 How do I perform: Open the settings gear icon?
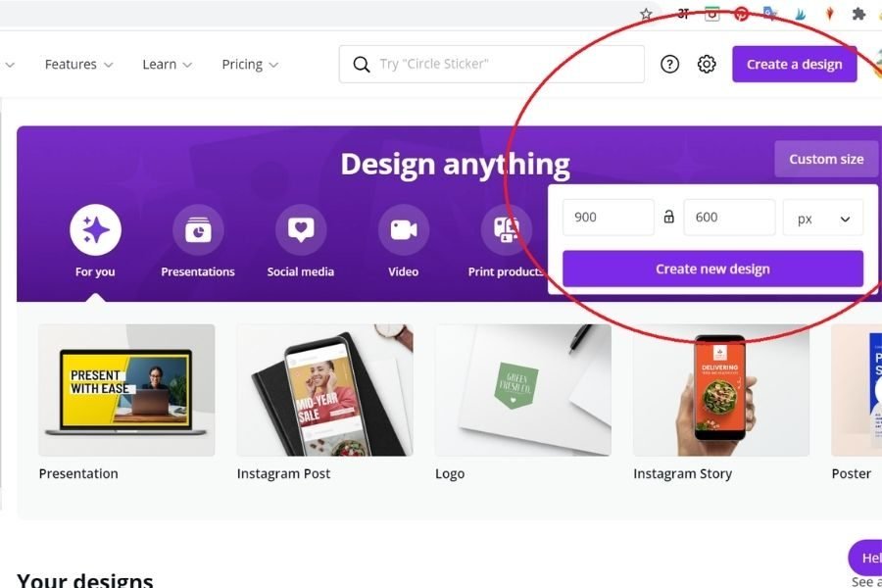click(x=707, y=65)
